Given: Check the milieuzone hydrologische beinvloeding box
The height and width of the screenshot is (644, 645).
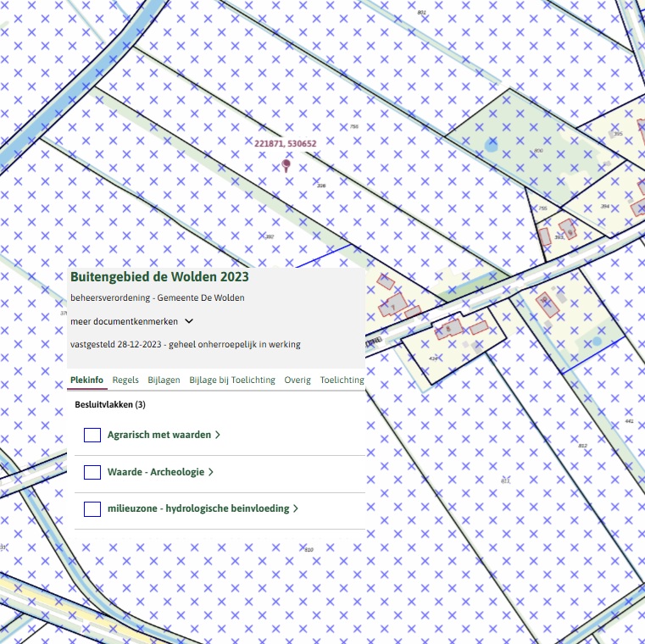Looking at the screenshot, I should click(92, 508).
